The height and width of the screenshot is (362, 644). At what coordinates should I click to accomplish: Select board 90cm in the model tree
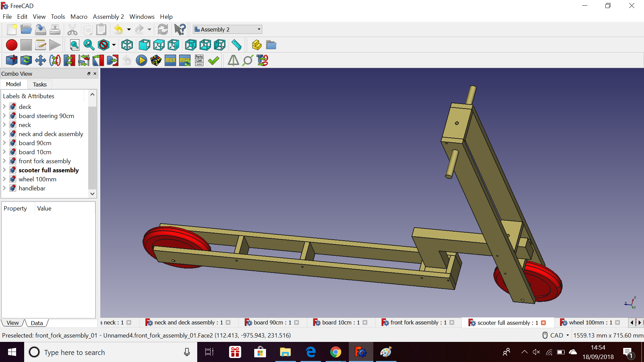pyautogui.click(x=35, y=143)
